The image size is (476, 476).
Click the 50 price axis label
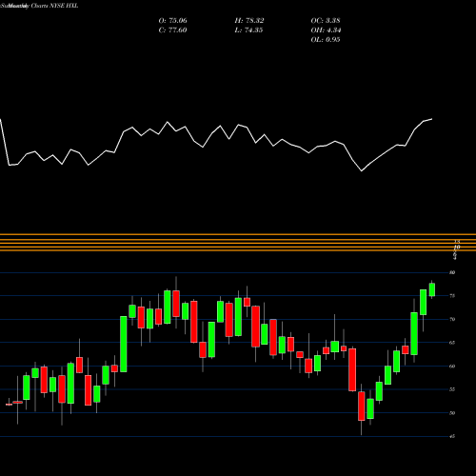pyautogui.click(x=452, y=413)
